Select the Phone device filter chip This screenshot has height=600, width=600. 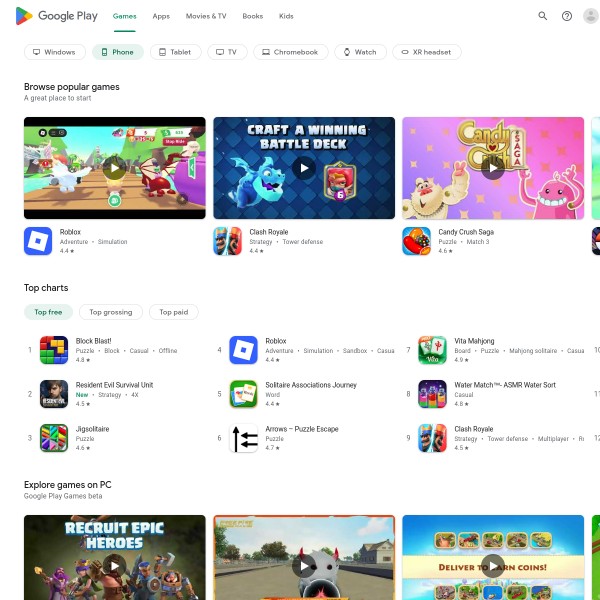[x=118, y=52]
